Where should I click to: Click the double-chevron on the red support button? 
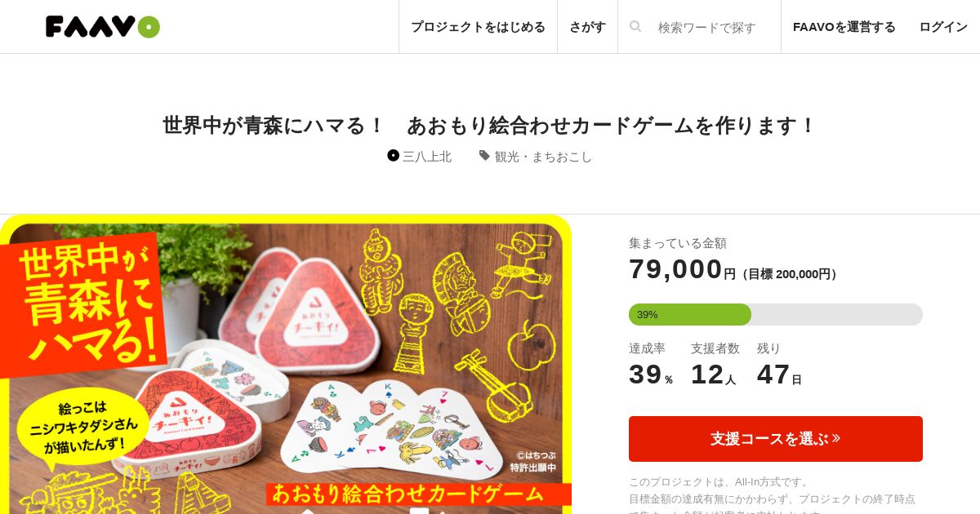click(x=836, y=438)
